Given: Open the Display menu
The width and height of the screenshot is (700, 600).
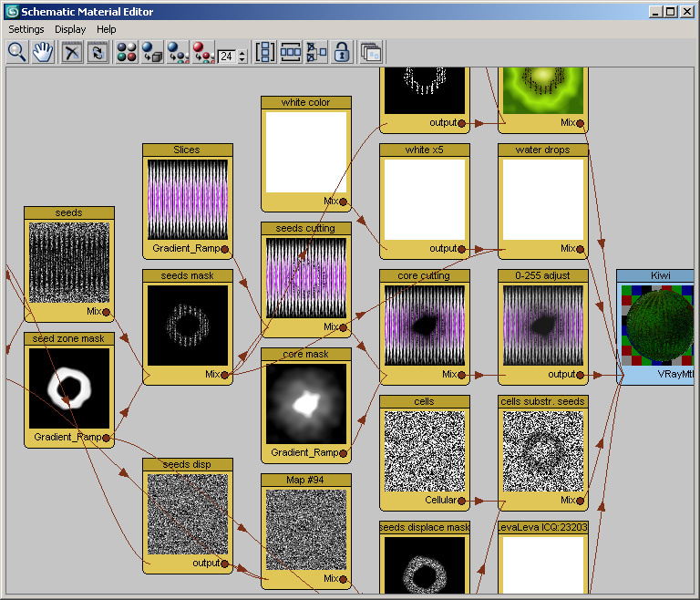Looking at the screenshot, I should pos(70,29).
